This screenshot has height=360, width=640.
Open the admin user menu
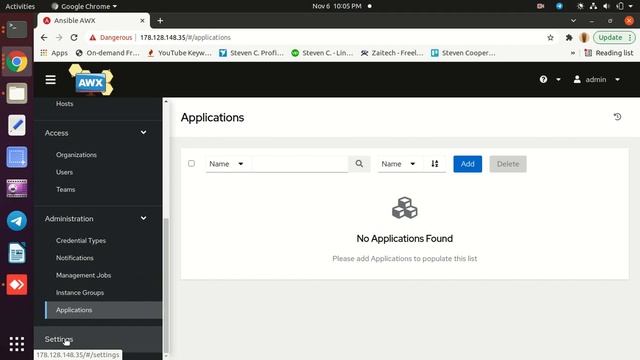(x=596, y=80)
